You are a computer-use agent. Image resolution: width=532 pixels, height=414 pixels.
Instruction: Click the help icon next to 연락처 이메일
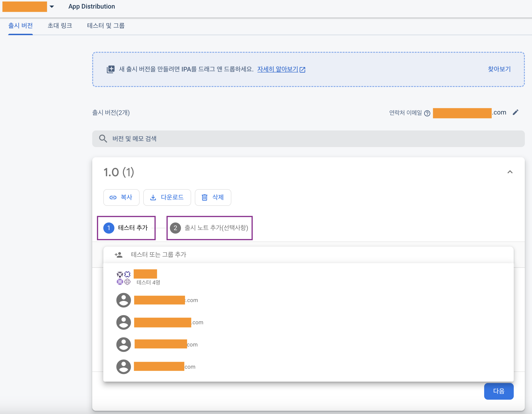point(427,113)
